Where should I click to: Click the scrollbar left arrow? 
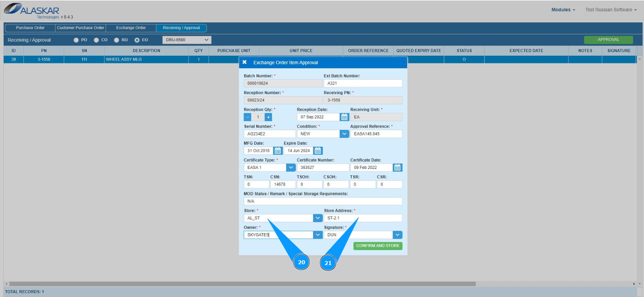click(x=6, y=284)
